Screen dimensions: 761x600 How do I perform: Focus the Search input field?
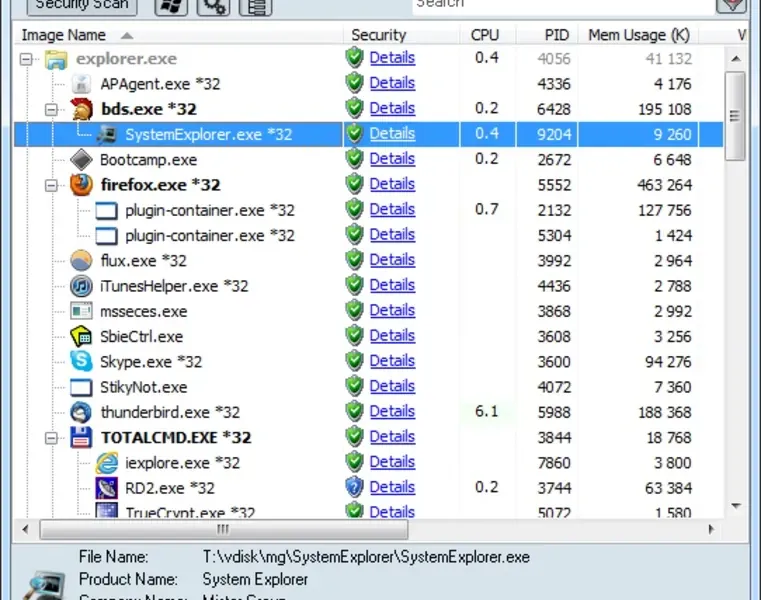coord(562,6)
